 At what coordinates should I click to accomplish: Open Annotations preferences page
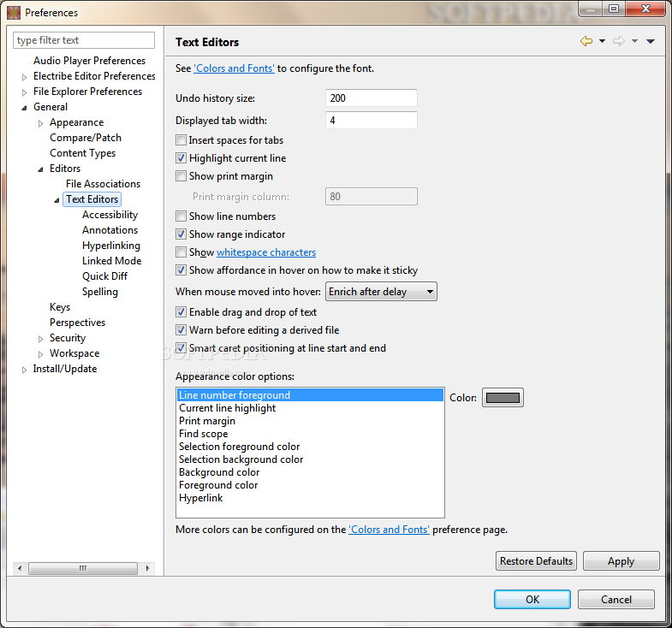click(x=110, y=230)
